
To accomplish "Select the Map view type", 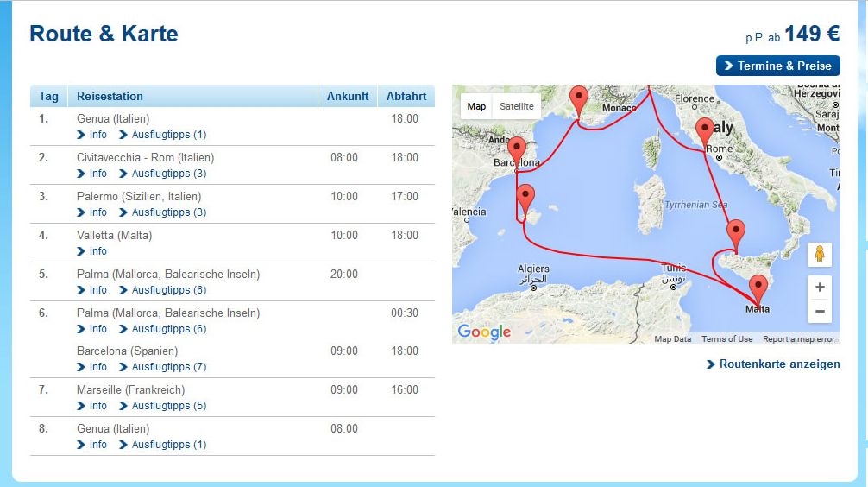I will 476,106.
